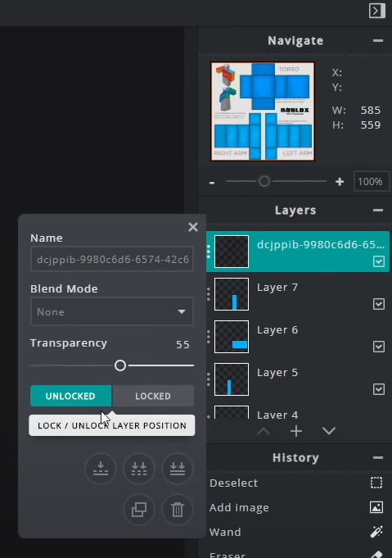Select Layer 4 in Layers panel
This screenshot has width=392, height=558.
click(298, 411)
